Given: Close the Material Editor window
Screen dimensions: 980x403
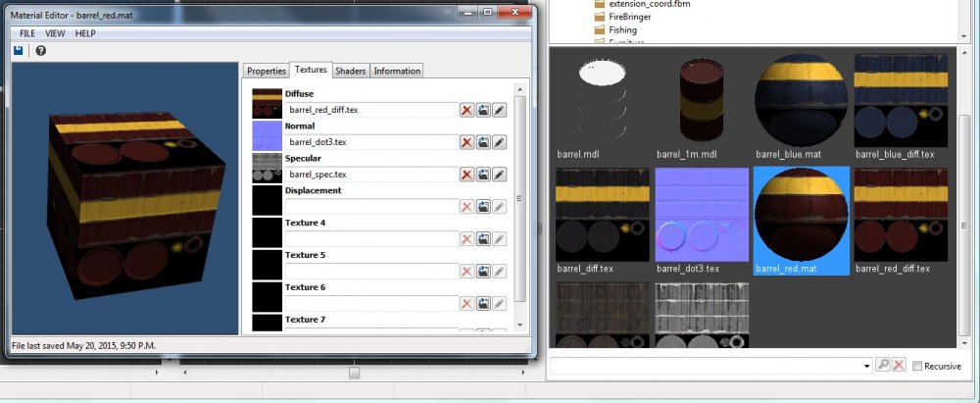Looking at the screenshot, I should [x=515, y=12].
